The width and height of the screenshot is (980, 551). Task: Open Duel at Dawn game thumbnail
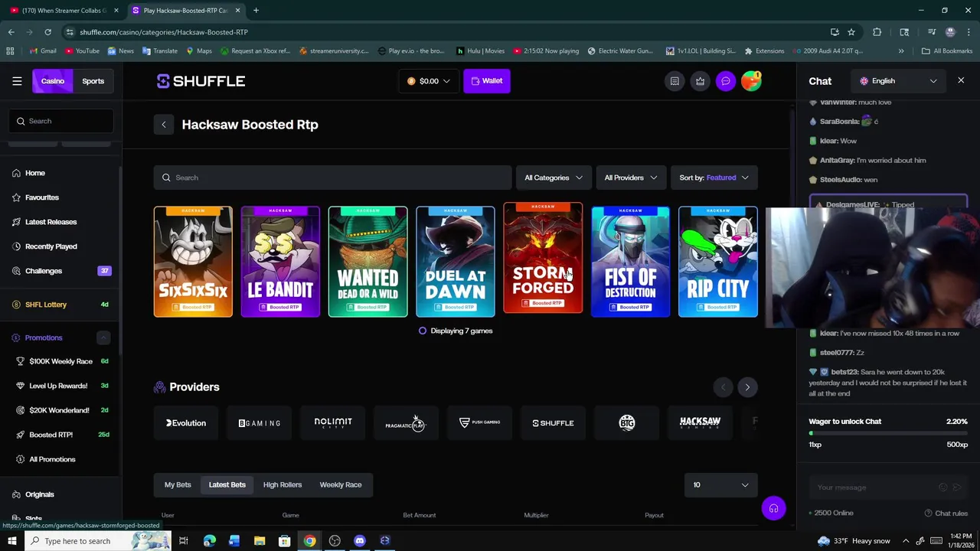click(456, 262)
